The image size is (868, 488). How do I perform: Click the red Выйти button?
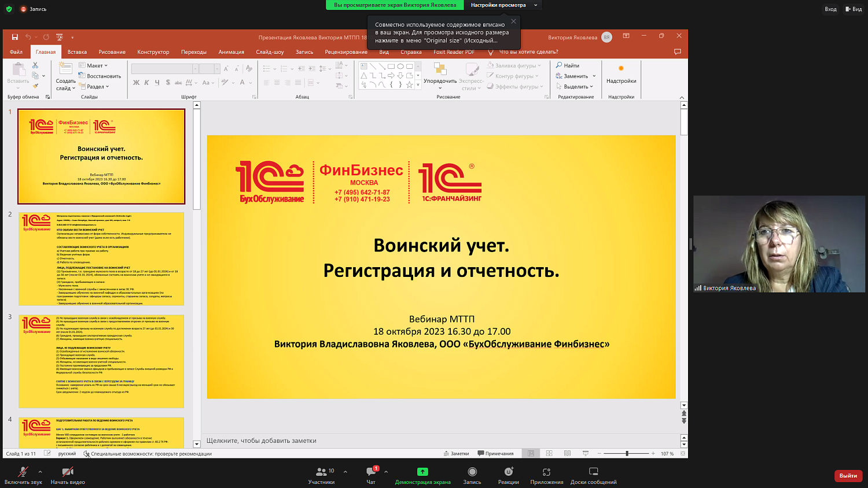tap(848, 475)
